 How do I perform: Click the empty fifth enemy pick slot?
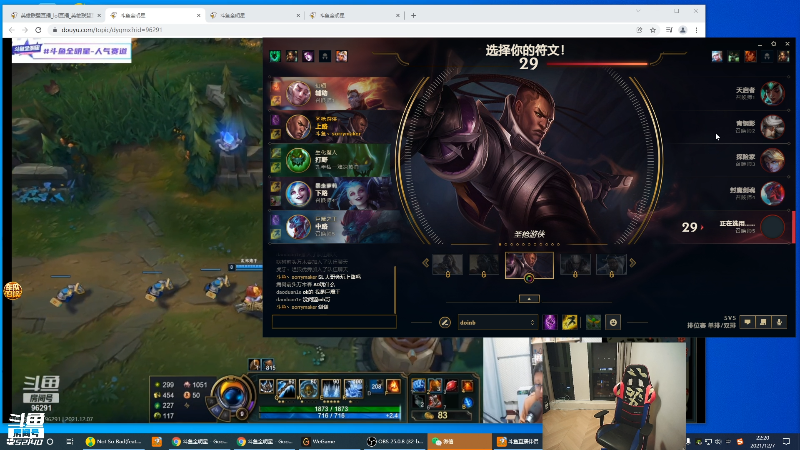click(772, 227)
